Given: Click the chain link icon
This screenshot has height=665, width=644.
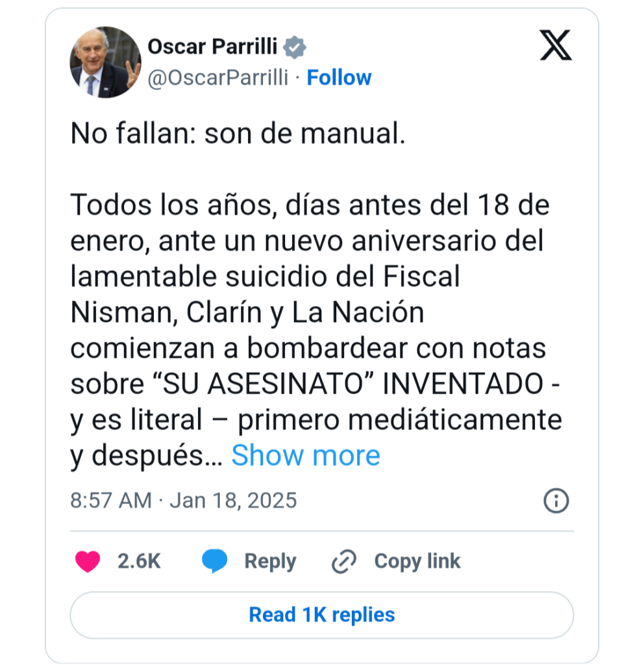Looking at the screenshot, I should click(344, 561).
